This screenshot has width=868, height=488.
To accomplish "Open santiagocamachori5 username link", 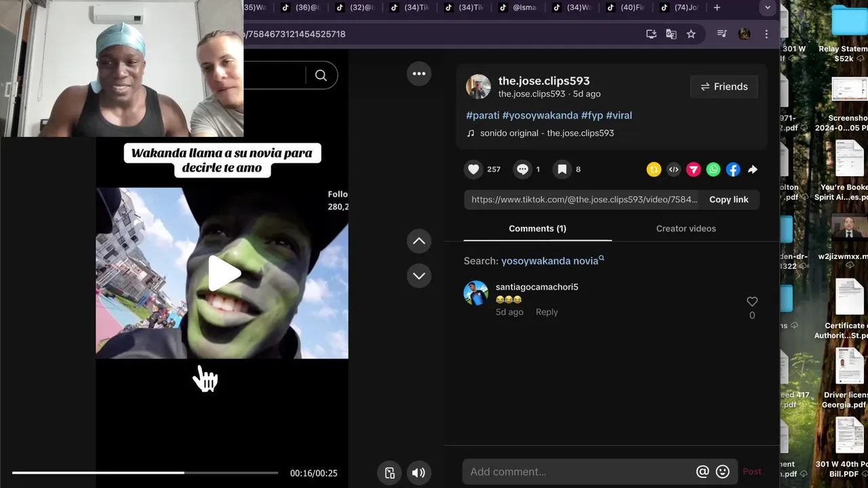I will point(537,287).
